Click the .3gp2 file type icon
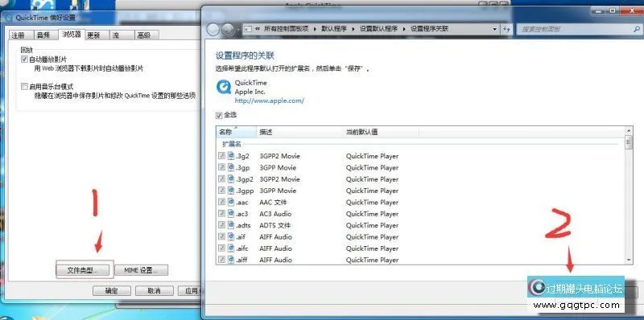Image resolution: width=644 pixels, height=320 pixels. coord(231,178)
